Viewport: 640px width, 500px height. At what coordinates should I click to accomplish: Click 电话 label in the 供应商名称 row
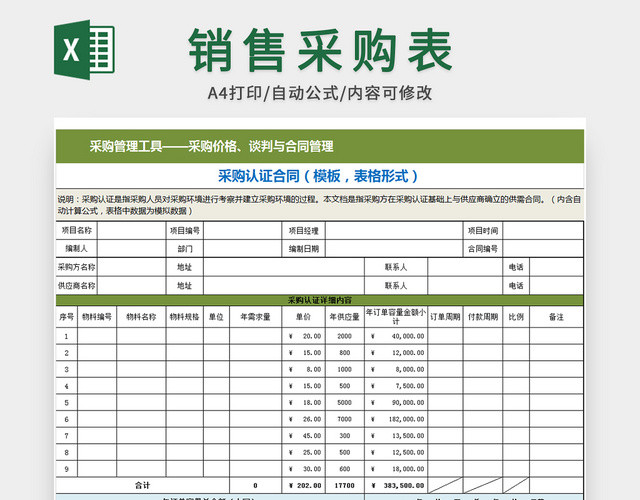[x=516, y=285]
